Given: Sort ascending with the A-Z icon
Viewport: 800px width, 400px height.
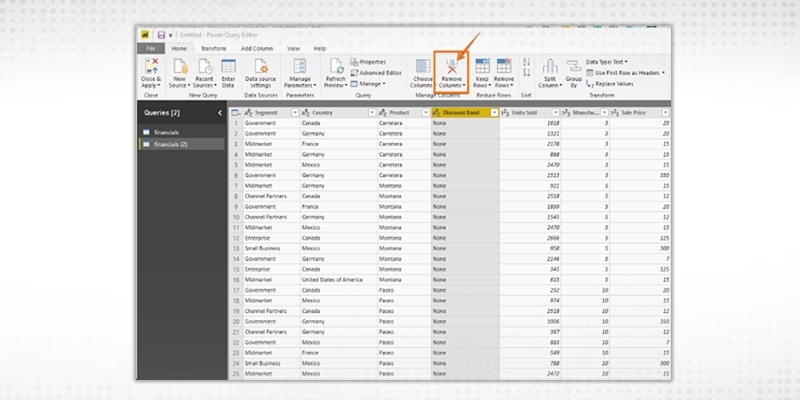Looking at the screenshot, I should [x=527, y=62].
